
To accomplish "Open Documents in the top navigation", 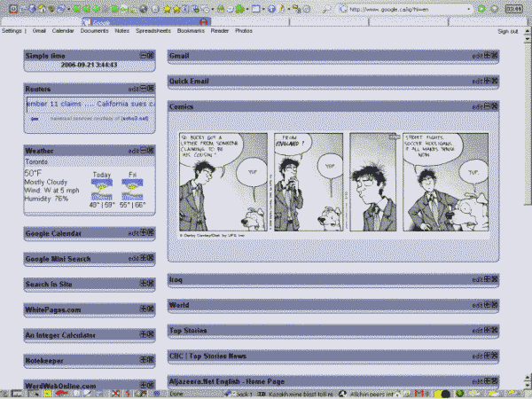I will pyautogui.click(x=94, y=30).
